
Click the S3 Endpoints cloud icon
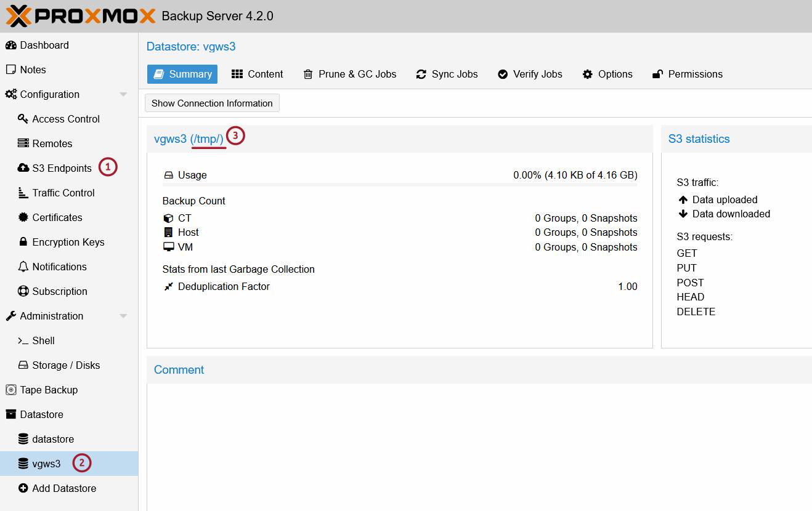coord(23,168)
